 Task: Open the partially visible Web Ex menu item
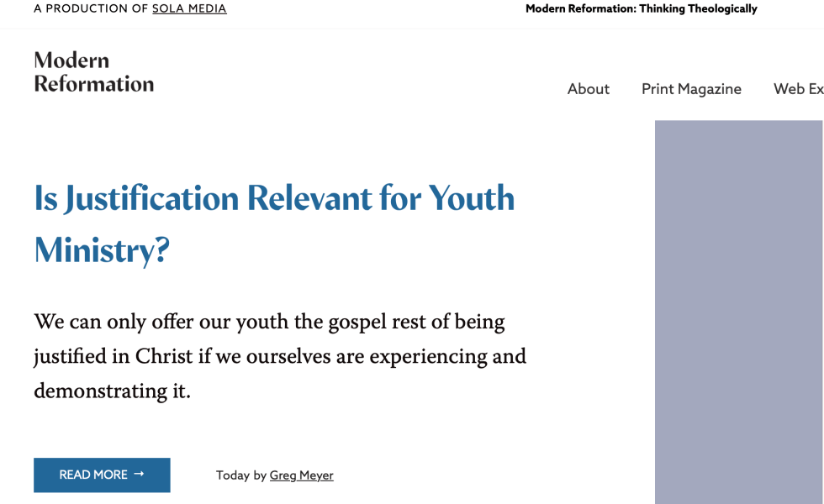click(x=797, y=89)
